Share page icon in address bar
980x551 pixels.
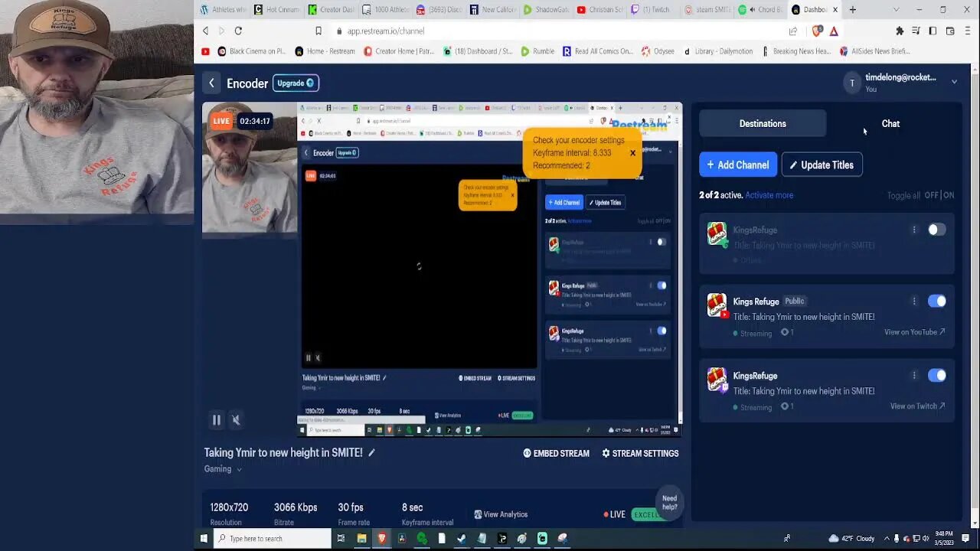point(793,31)
